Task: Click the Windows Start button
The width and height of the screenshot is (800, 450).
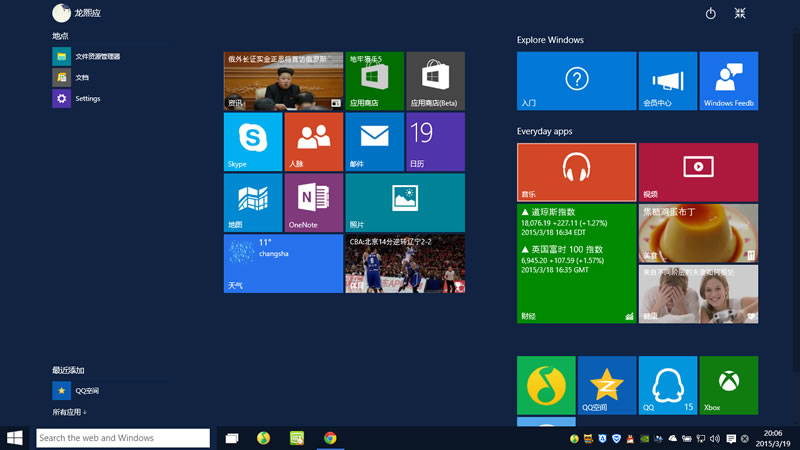Action: tap(15, 438)
